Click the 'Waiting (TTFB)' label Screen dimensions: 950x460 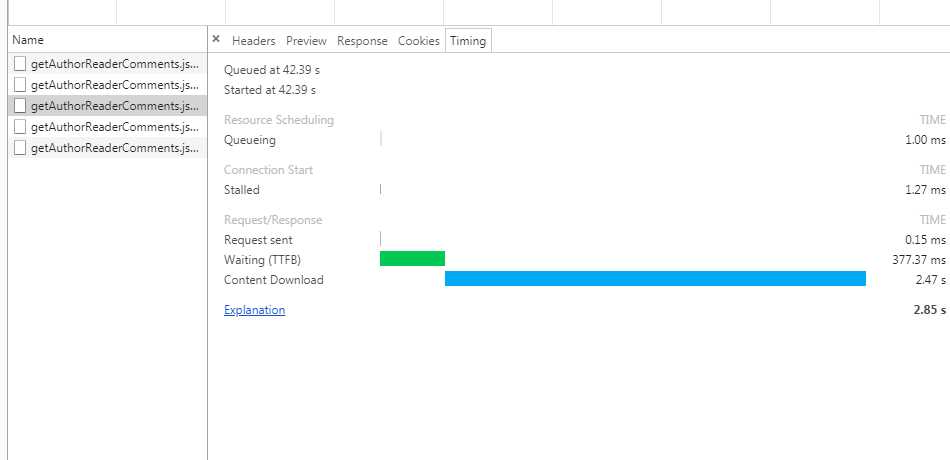pos(262,260)
